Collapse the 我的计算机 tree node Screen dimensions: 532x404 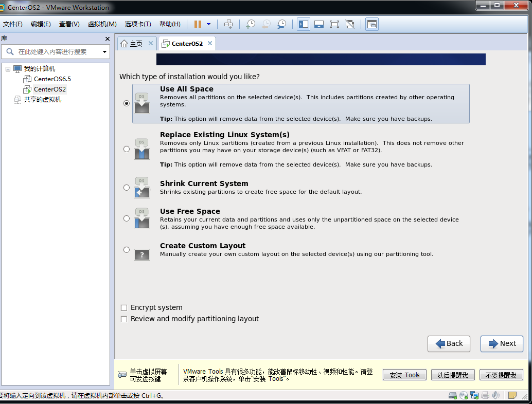click(x=8, y=69)
